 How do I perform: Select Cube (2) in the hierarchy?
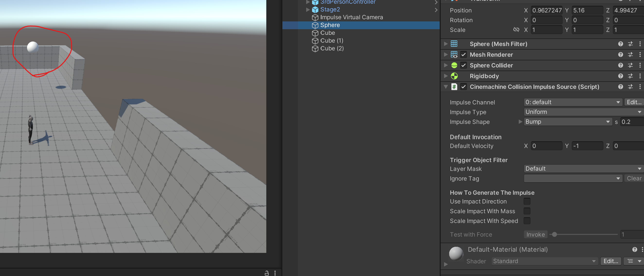[332, 48]
